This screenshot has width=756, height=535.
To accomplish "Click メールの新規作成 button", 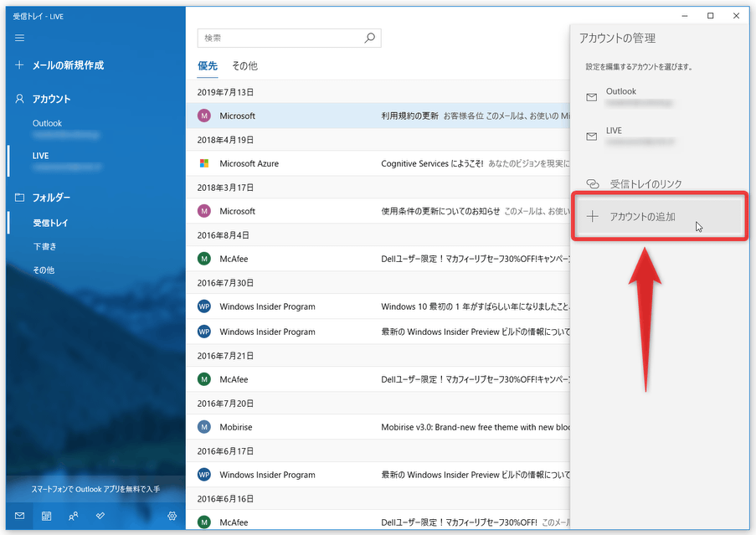I will 95,65.
